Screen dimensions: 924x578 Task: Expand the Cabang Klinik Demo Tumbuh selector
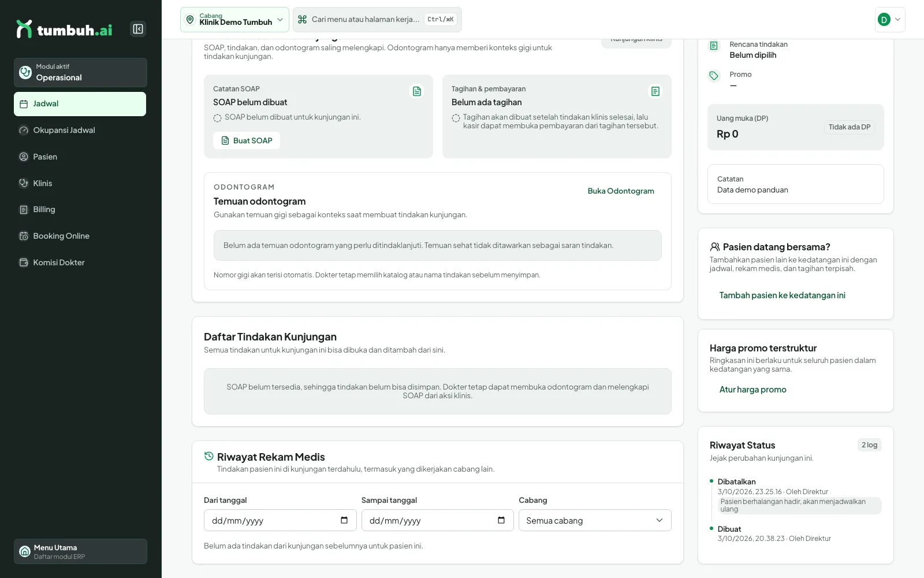(x=234, y=20)
